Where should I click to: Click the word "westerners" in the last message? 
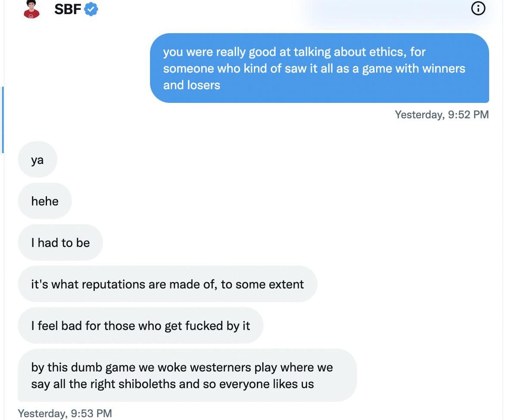[x=220, y=367]
